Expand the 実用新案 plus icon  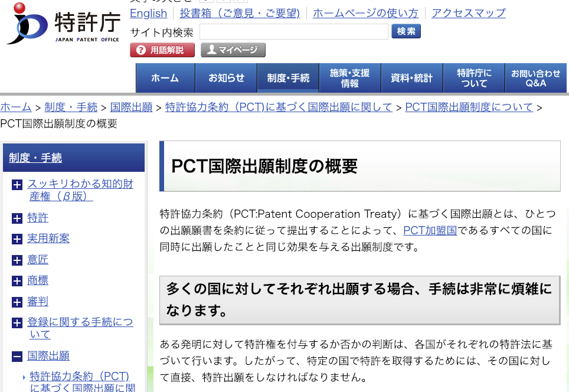(x=17, y=239)
